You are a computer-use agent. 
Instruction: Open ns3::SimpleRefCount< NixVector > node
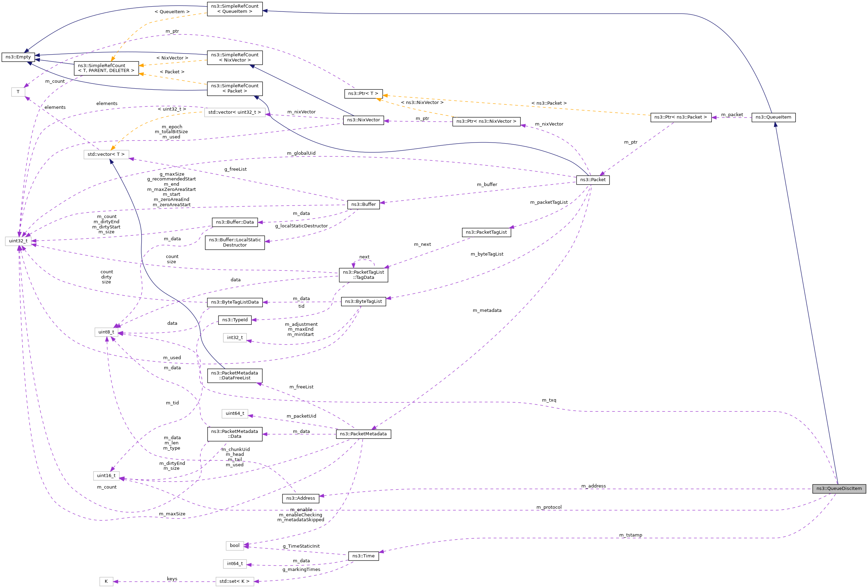click(x=235, y=57)
